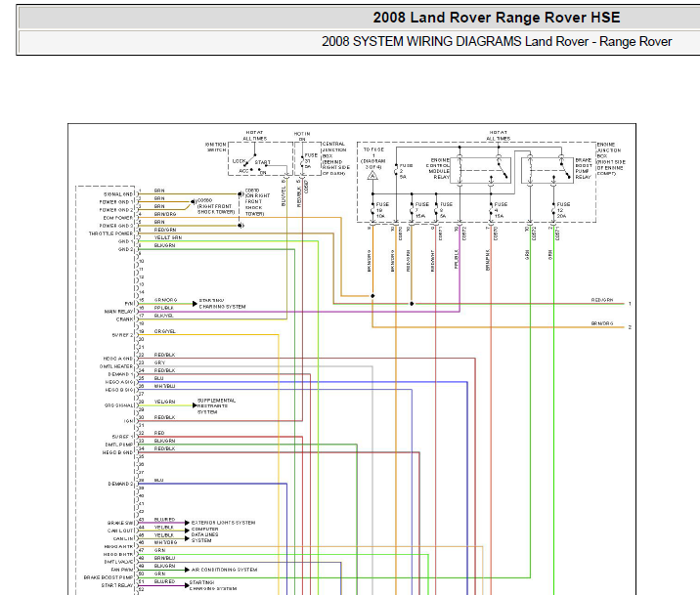The image size is (700, 595).
Task: Select the FUSE 9 5A label
Action: [447, 210]
